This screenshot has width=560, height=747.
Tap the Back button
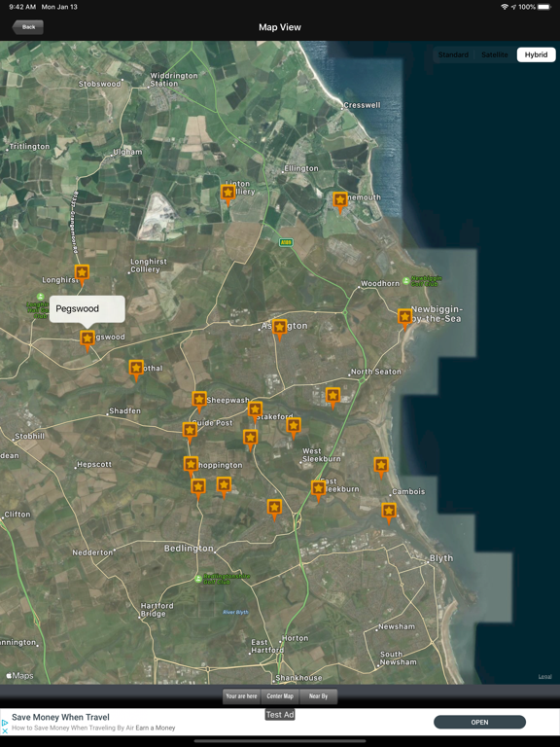point(27,27)
